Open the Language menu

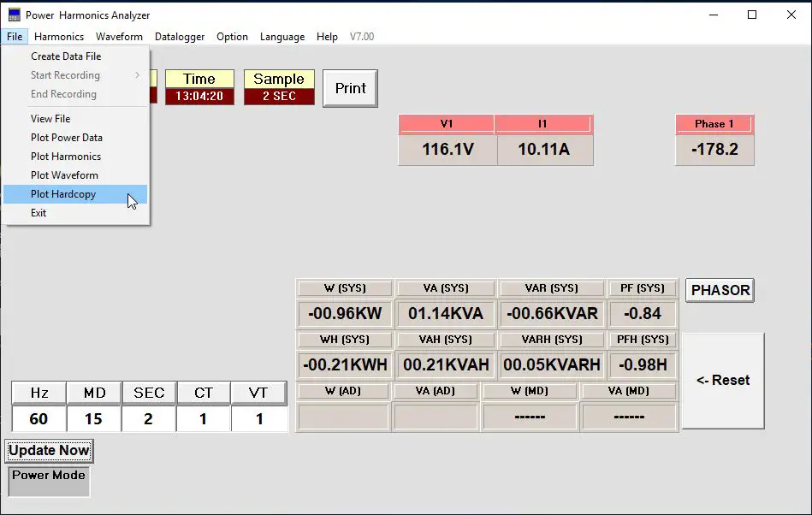click(x=282, y=37)
